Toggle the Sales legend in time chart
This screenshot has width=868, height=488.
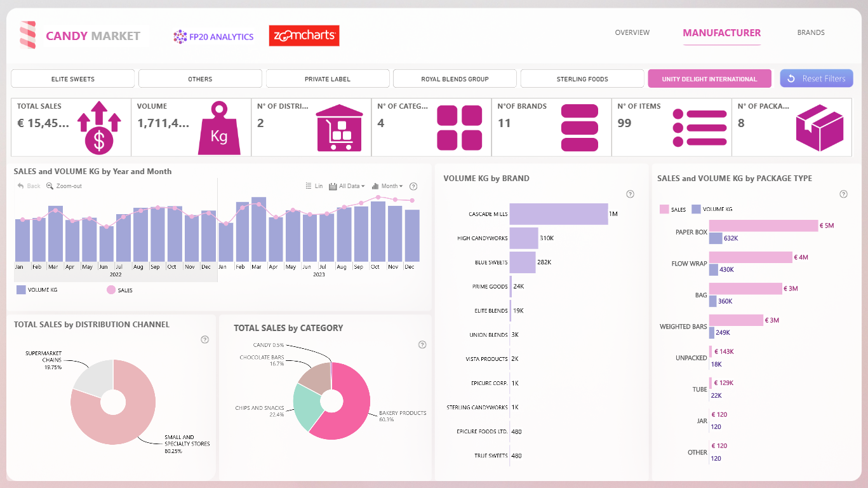click(x=120, y=290)
